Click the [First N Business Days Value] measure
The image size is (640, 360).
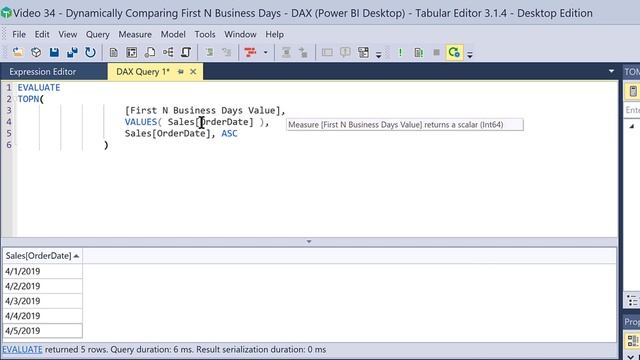pyautogui.click(x=202, y=111)
